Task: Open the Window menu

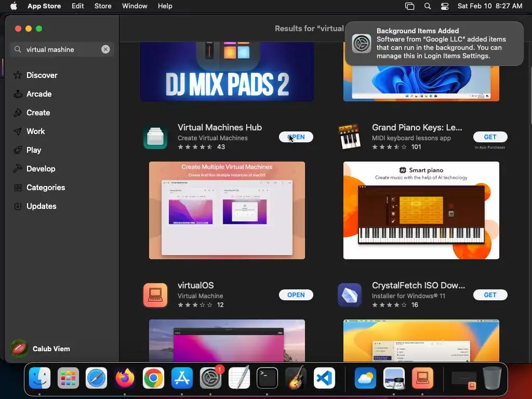Action: point(135,6)
